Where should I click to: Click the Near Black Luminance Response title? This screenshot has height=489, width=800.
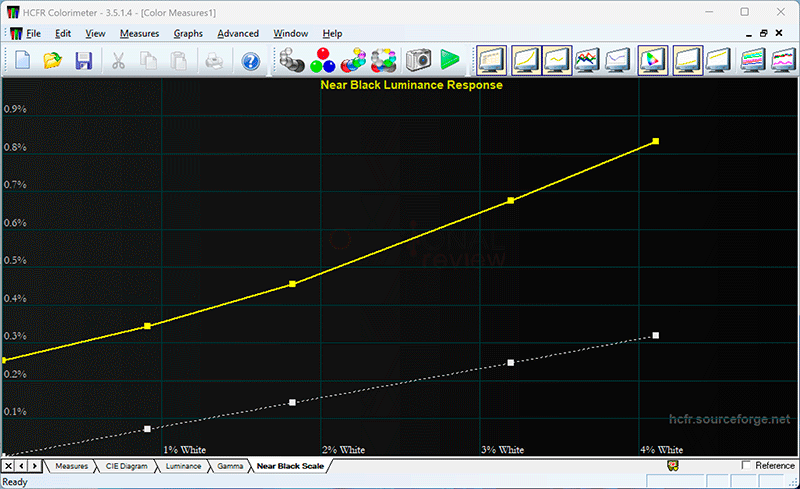(x=411, y=85)
